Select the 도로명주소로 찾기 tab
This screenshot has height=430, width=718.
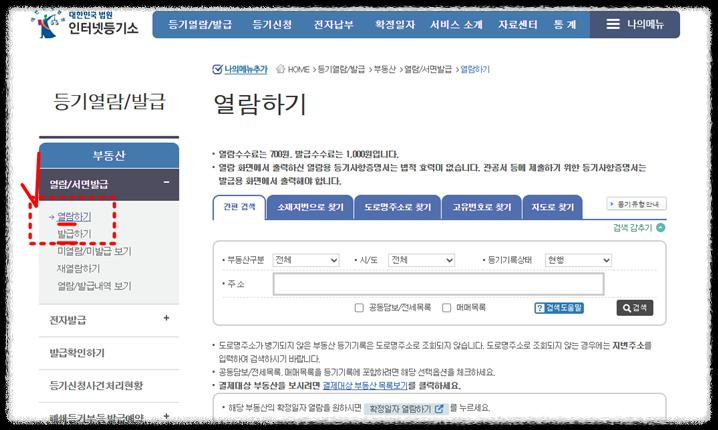pyautogui.click(x=397, y=207)
